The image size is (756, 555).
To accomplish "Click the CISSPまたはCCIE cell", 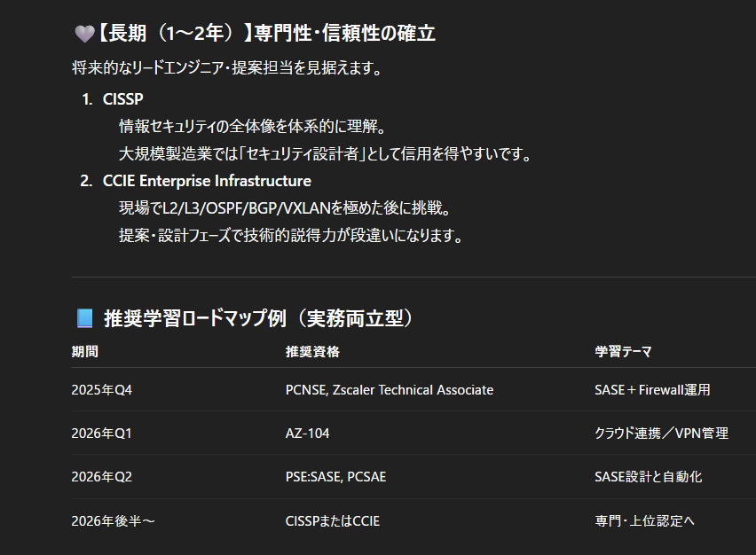I will pos(332,520).
